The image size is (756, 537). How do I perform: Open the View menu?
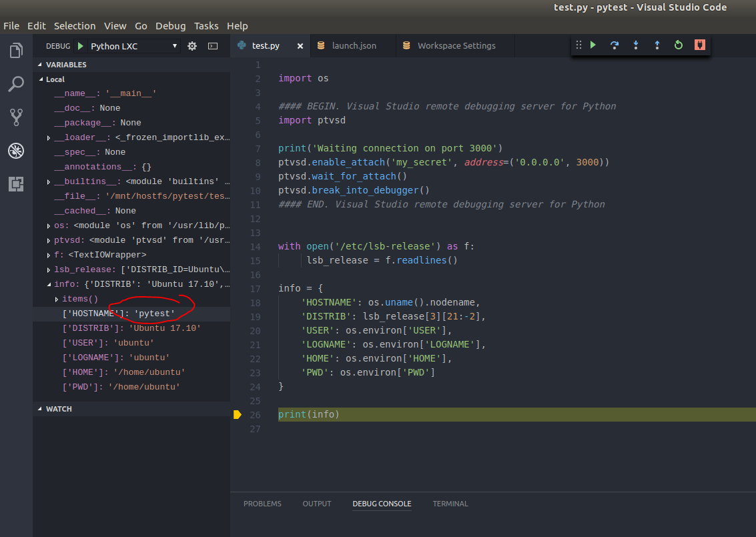115,26
